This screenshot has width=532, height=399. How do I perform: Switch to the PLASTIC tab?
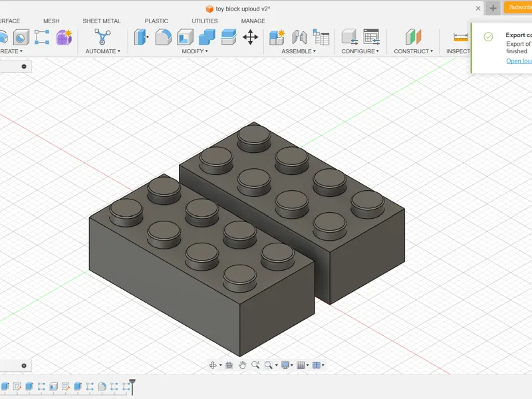tap(156, 21)
